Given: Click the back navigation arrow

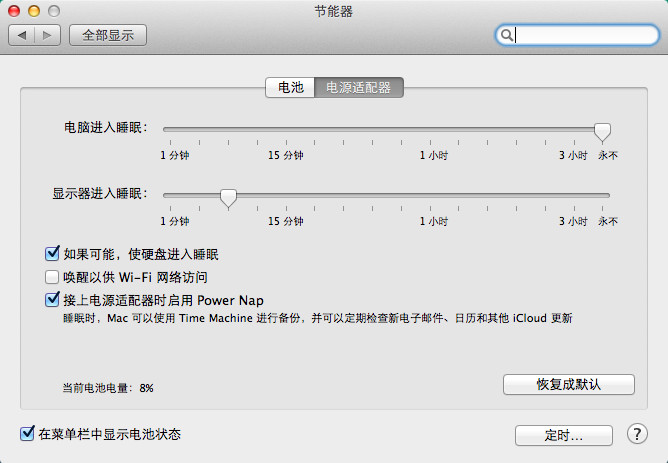Looking at the screenshot, I should click(23, 35).
